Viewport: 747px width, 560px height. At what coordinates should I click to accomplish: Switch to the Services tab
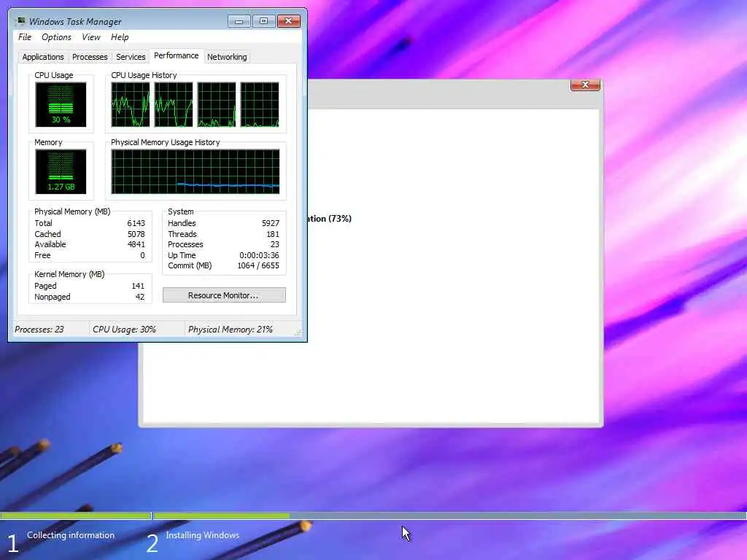131,57
